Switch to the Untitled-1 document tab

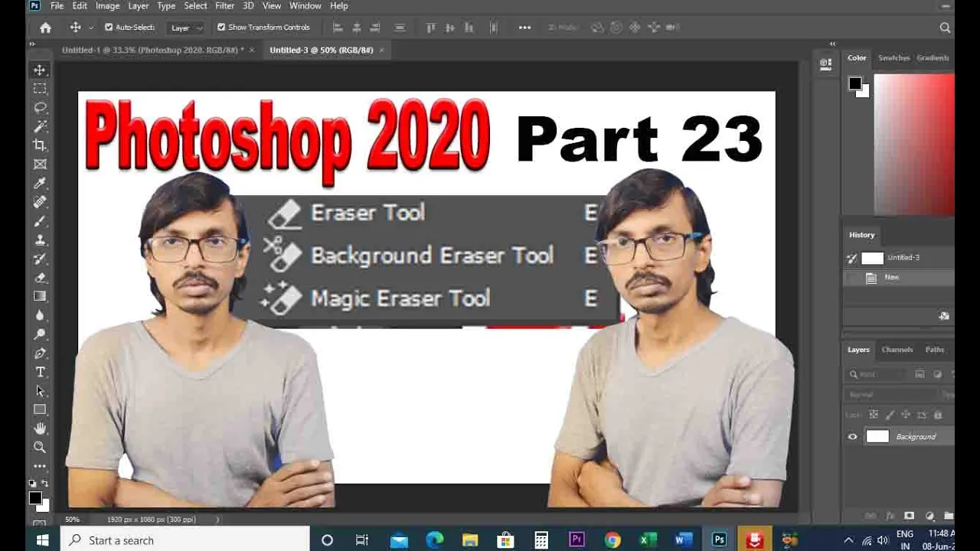click(152, 51)
